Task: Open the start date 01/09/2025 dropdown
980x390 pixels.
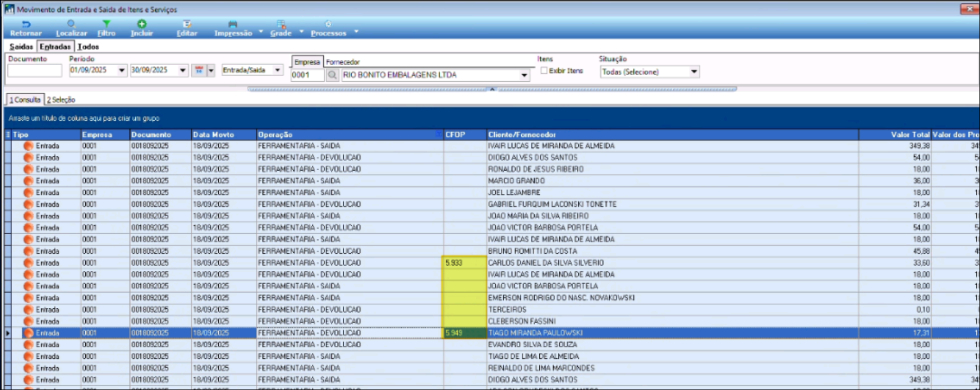Action: coord(121,70)
